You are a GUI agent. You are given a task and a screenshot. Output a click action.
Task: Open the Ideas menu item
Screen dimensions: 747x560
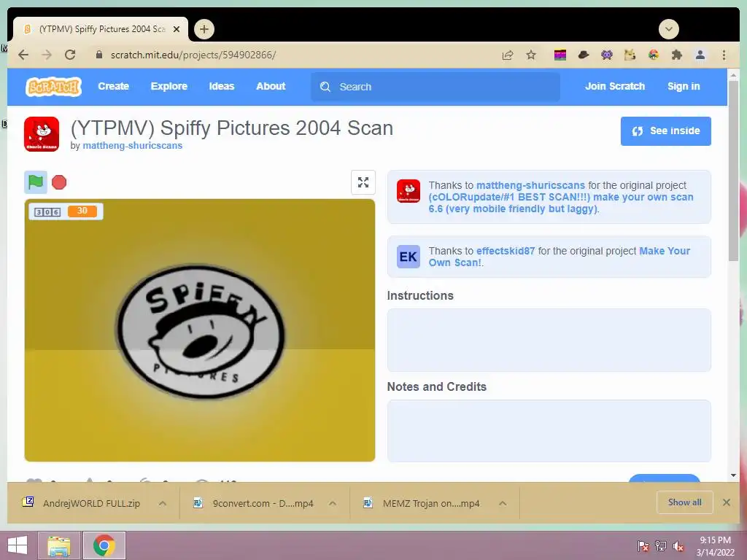(x=222, y=86)
